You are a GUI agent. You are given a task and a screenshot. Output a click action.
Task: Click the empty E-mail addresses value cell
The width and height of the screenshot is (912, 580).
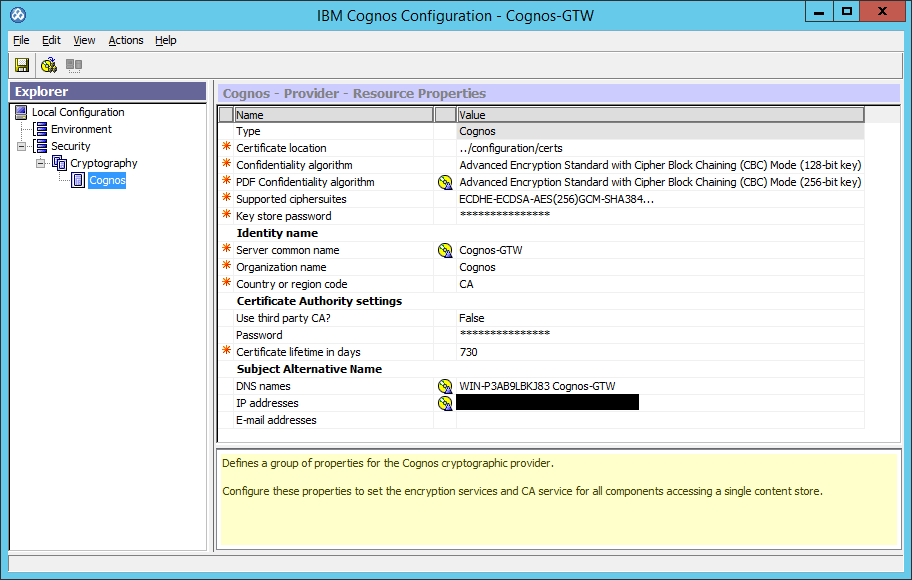click(660, 420)
